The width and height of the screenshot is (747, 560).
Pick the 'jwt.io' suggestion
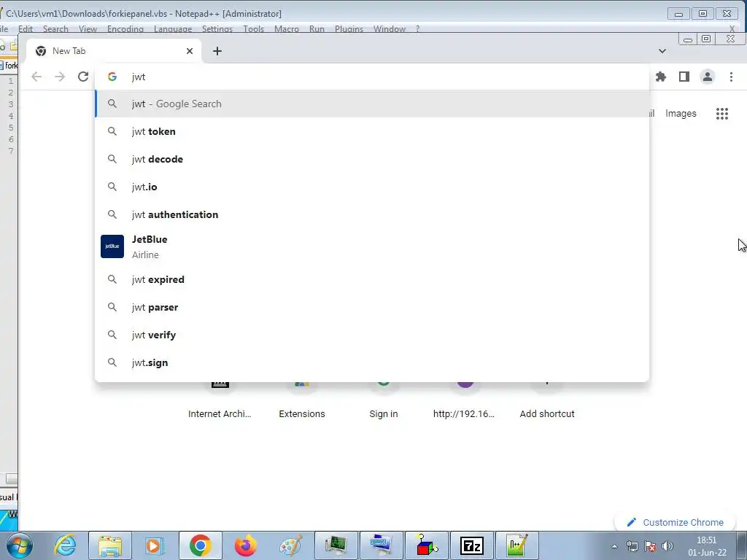click(371, 187)
